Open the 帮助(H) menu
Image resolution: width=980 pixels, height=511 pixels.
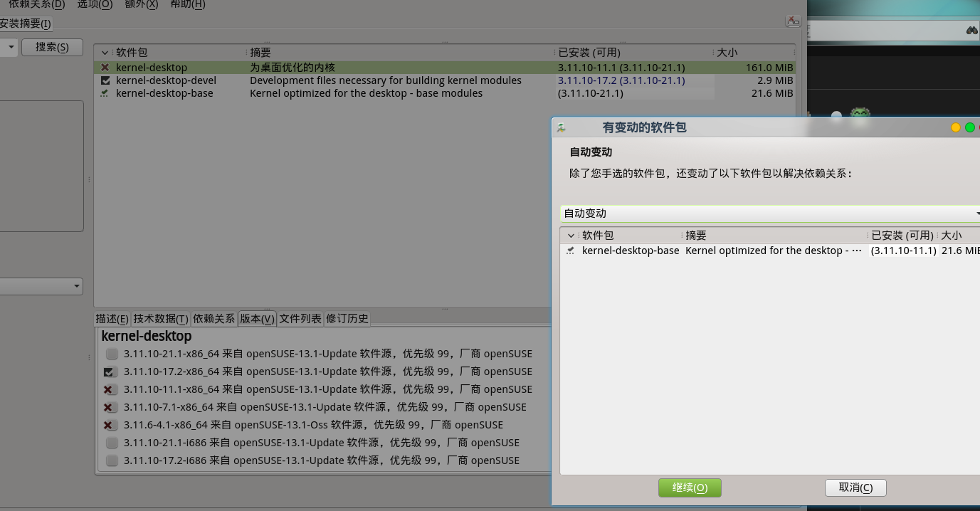[x=188, y=4]
